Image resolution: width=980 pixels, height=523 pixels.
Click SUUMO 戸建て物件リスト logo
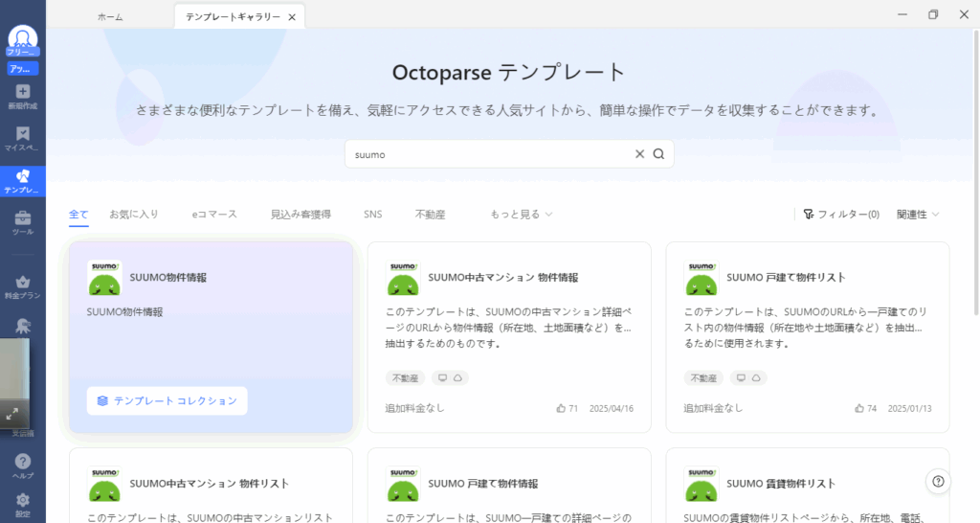(702, 278)
